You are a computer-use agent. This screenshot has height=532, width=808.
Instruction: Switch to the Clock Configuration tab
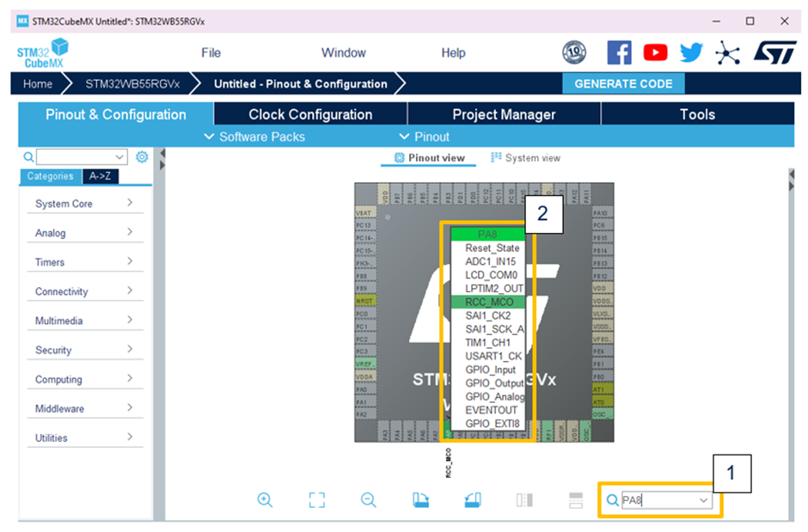(x=309, y=113)
